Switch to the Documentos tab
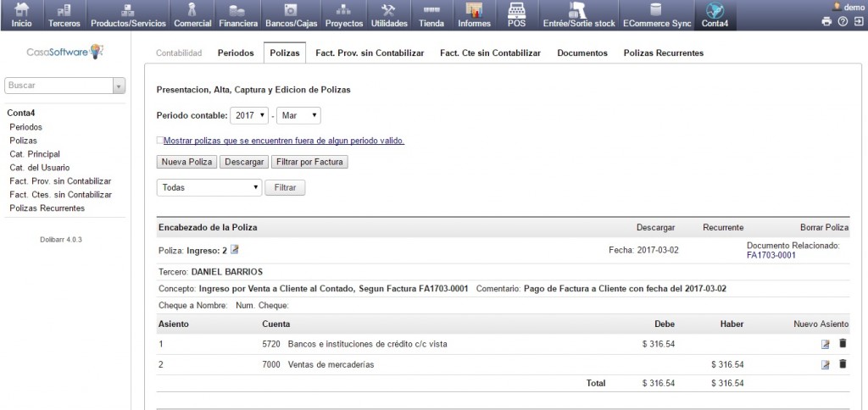868x410 pixels. pyautogui.click(x=582, y=53)
